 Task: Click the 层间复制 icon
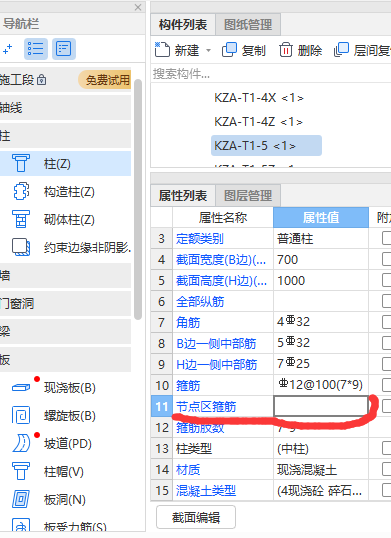(x=341, y=50)
